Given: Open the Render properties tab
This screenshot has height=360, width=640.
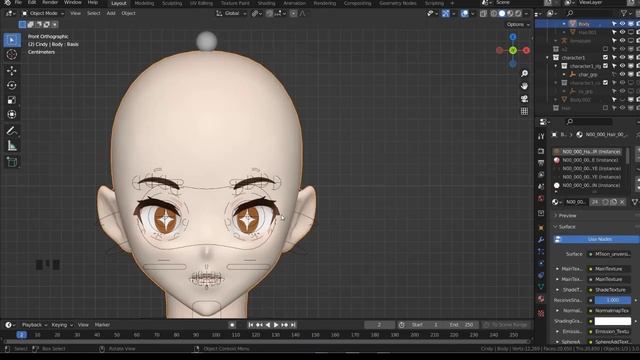Looking at the screenshot, I should 541,151.
